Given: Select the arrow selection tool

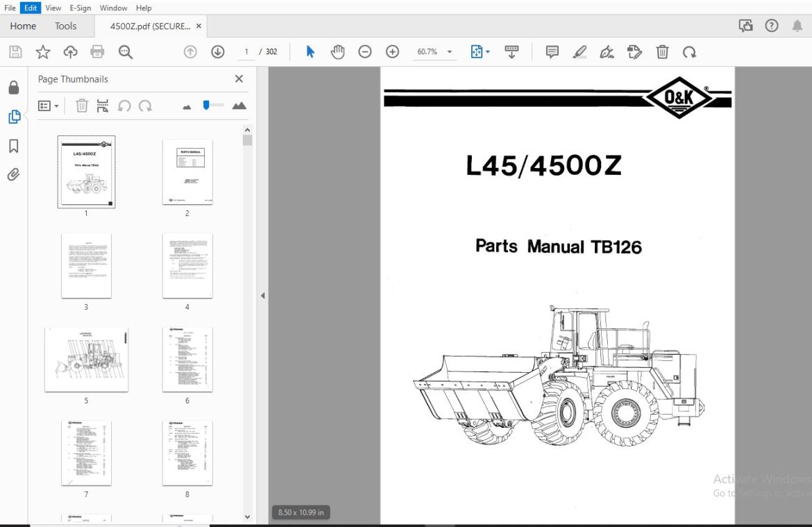Looking at the screenshot, I should pos(310,52).
